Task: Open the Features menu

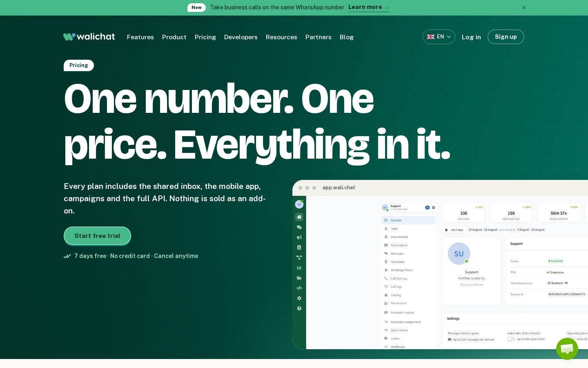Action: (x=140, y=37)
